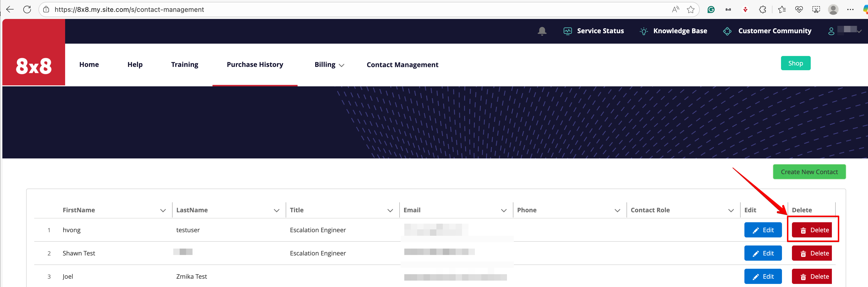Screen dimensions: 868x287
Task: Go to Purchase History tab
Action: tap(255, 65)
